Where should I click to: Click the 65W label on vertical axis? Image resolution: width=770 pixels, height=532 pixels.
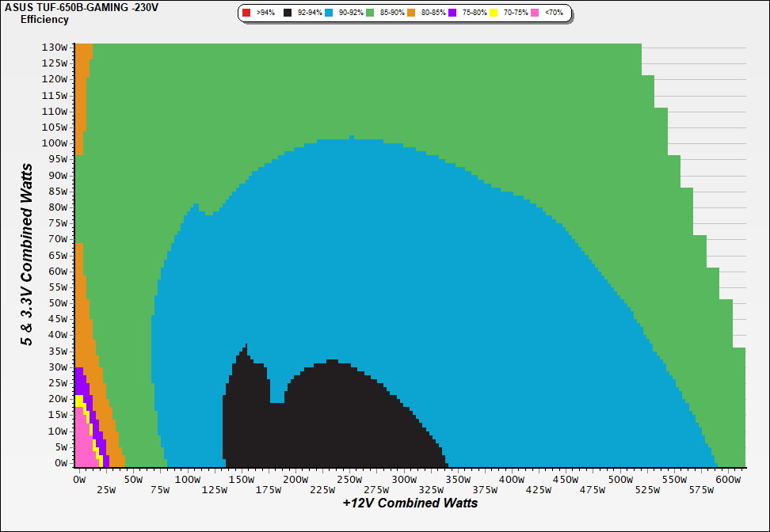[56, 255]
